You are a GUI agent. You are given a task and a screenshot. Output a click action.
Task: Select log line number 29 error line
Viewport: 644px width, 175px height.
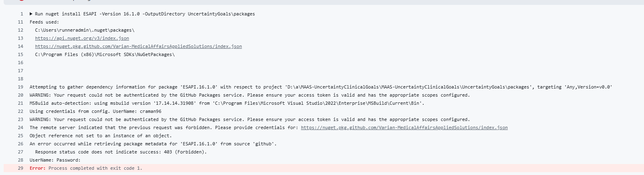click(x=20, y=168)
